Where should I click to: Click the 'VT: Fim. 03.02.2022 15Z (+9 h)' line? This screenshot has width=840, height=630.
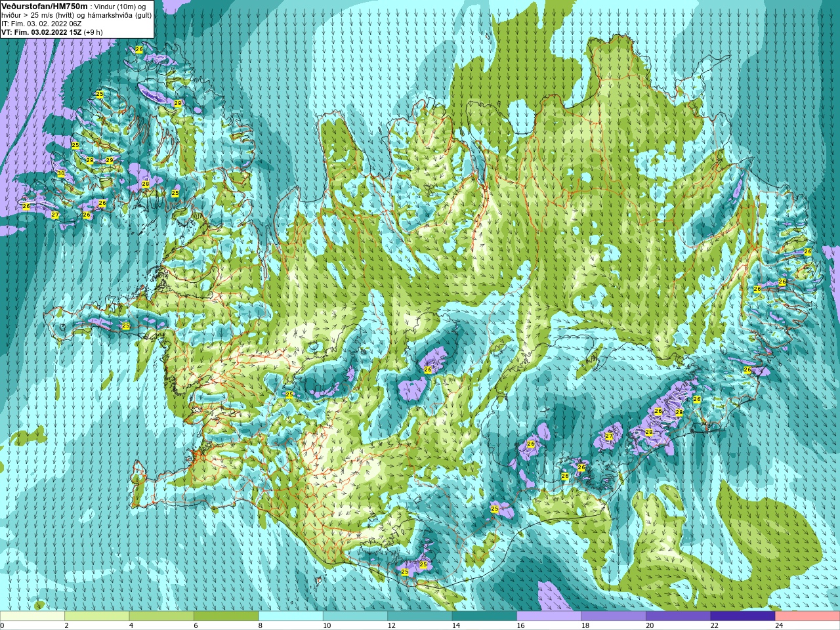point(52,32)
